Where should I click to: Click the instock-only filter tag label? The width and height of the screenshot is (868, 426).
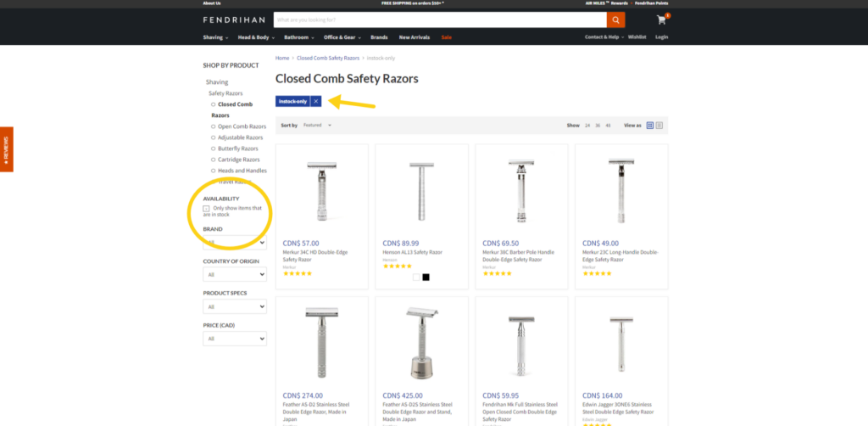coord(292,101)
